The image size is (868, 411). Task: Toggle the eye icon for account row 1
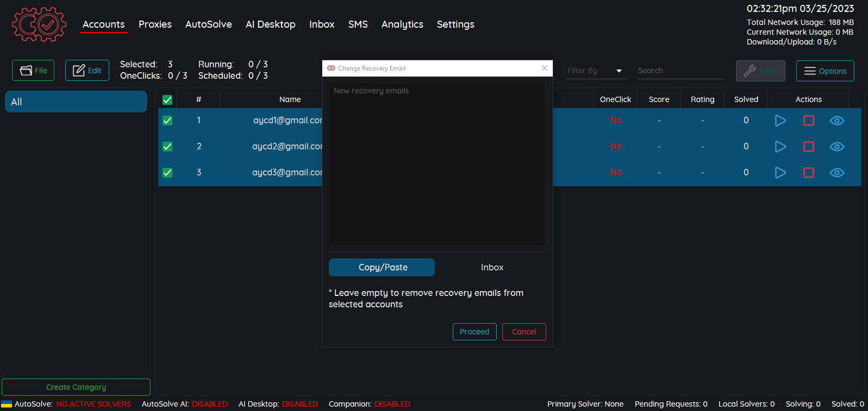click(x=836, y=121)
